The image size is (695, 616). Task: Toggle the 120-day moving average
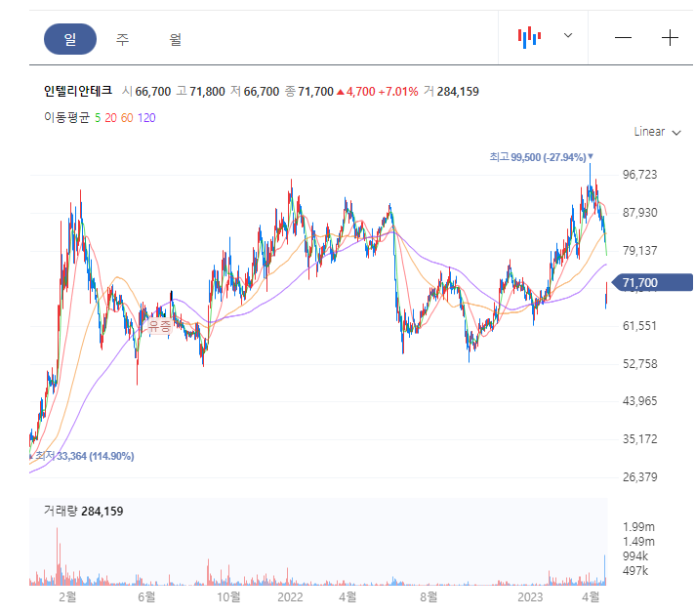(146, 118)
